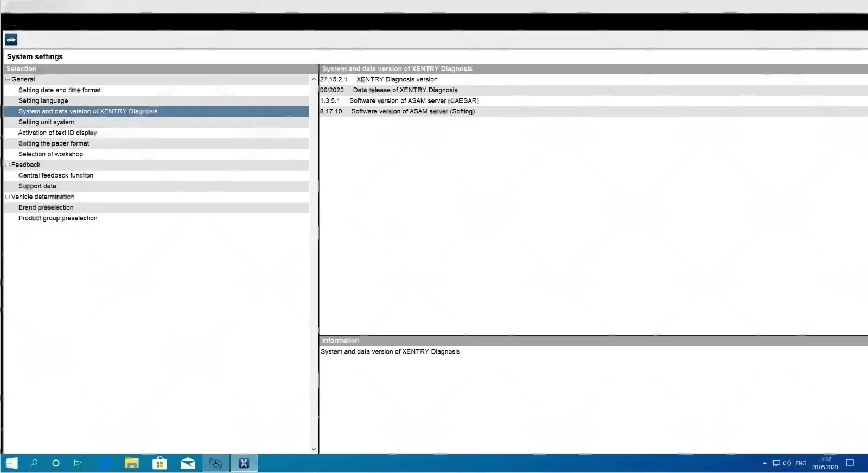
Task: Click the Vehicle determination category label
Action: pyautogui.click(x=43, y=197)
